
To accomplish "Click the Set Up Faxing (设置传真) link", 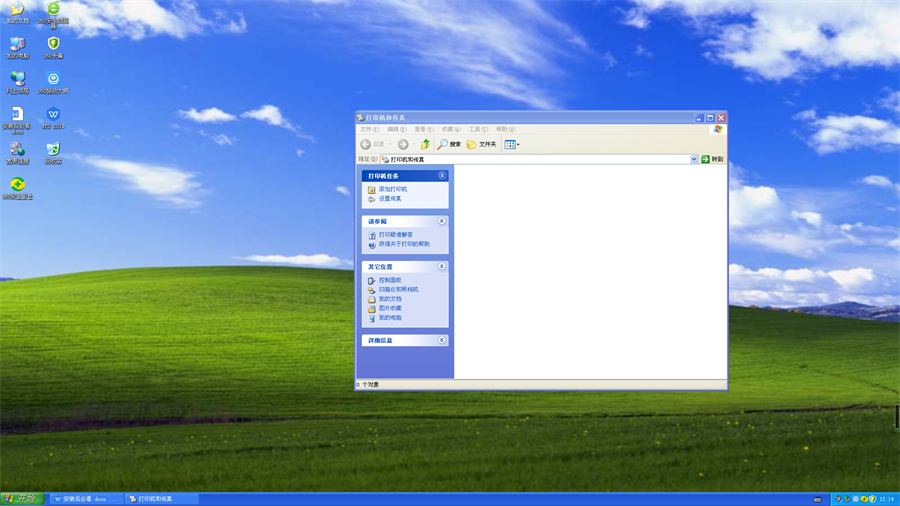I will pyautogui.click(x=389, y=198).
